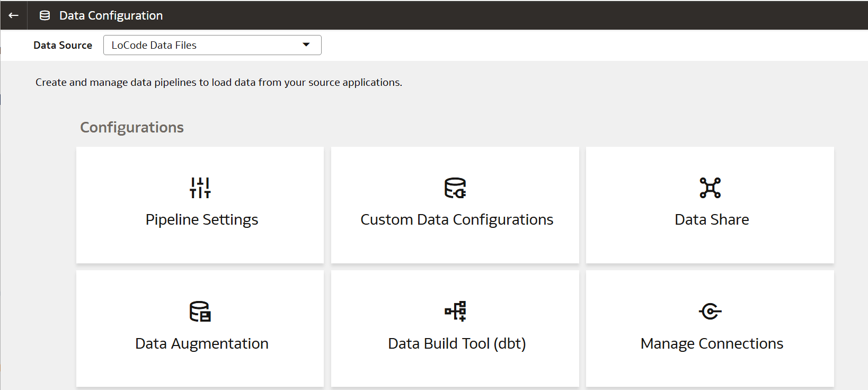This screenshot has width=868, height=390.
Task: Open the Manage Connections label
Action: (x=712, y=343)
